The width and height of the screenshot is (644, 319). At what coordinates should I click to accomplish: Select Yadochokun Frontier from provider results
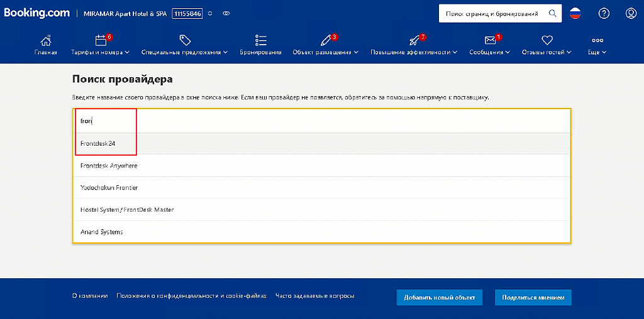(321, 188)
